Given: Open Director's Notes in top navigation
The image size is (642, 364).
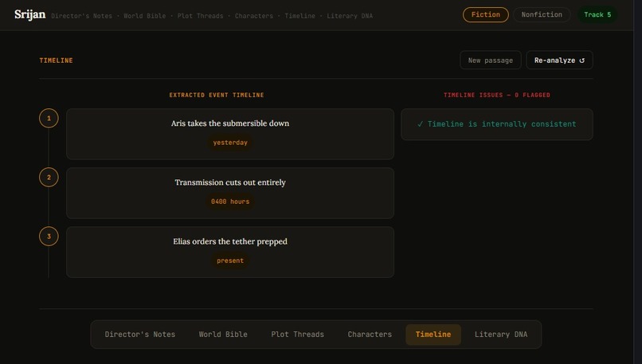Looking at the screenshot, I should tap(81, 16).
